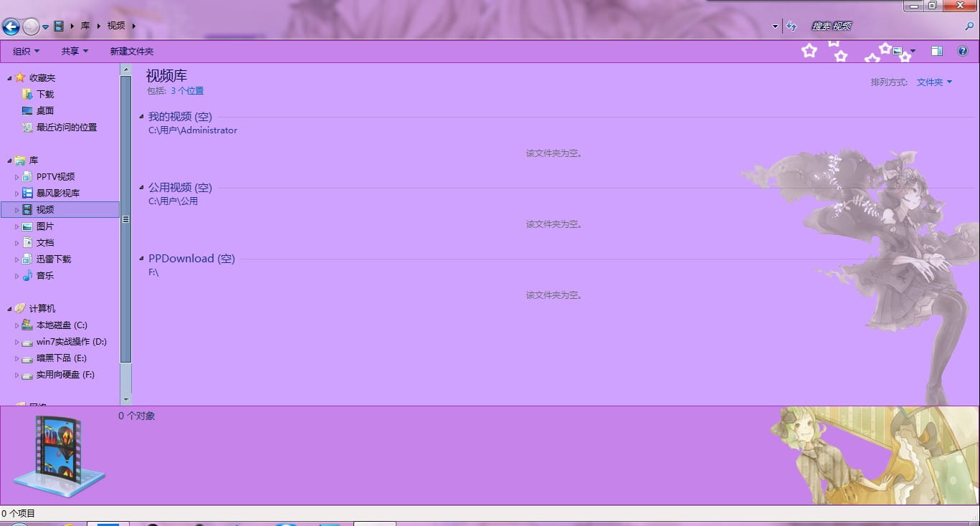Image resolution: width=980 pixels, height=526 pixels.
Task: Click the 暴风影视库 library icon in sidebar
Action: [27, 193]
